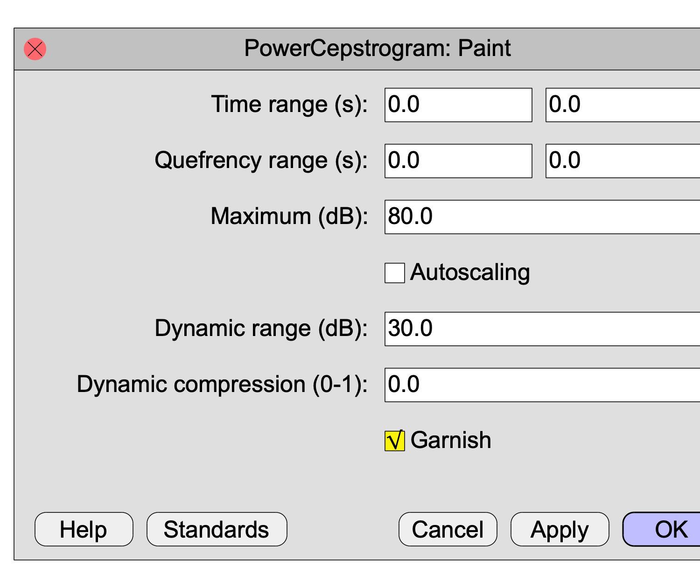This screenshot has width=700, height=588.
Task: Uncheck the Garnish checkbox
Action: point(395,441)
